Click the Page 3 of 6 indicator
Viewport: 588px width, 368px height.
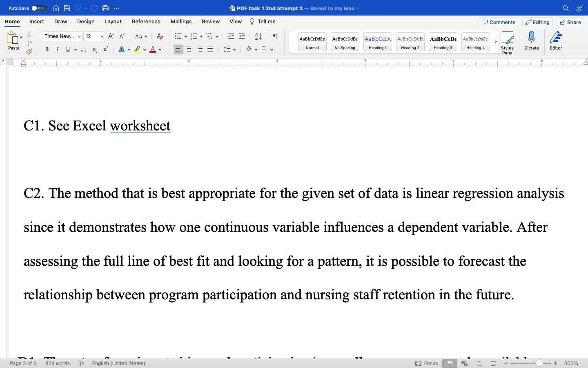click(x=23, y=363)
